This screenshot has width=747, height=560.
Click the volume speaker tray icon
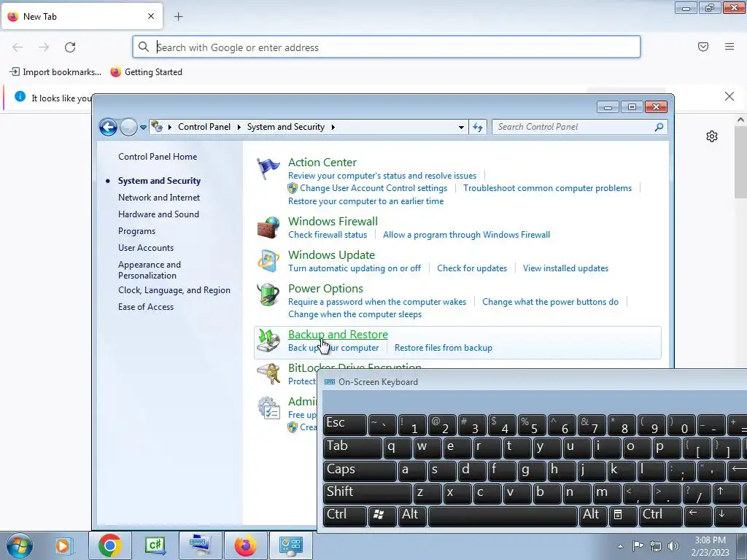click(x=673, y=546)
